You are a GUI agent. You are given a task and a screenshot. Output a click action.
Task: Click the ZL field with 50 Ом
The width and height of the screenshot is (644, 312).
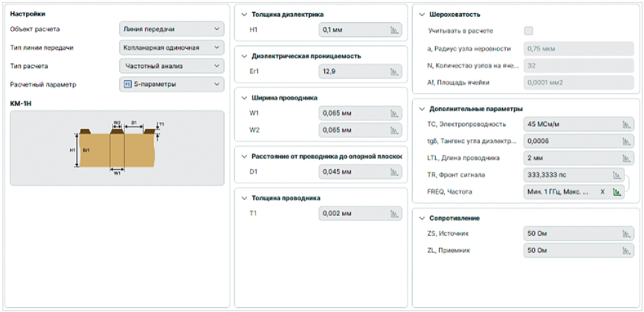pos(578,251)
